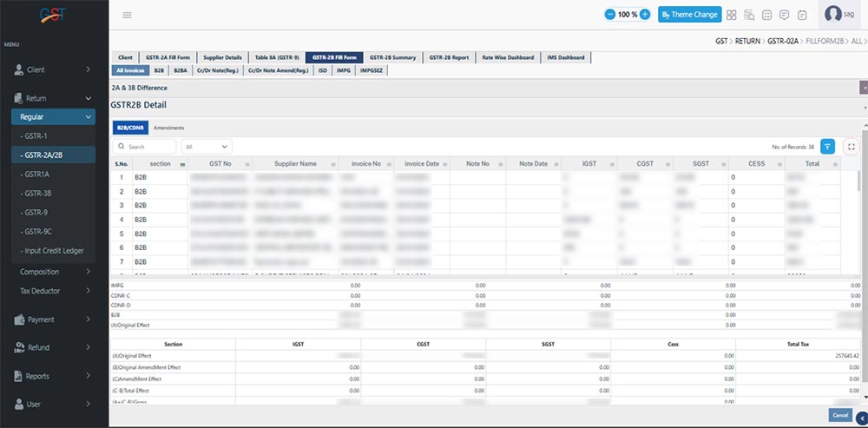Viewport: 868px width, 428px height.
Task: Open the 'All' filter dropdown
Action: pyautogui.click(x=206, y=148)
